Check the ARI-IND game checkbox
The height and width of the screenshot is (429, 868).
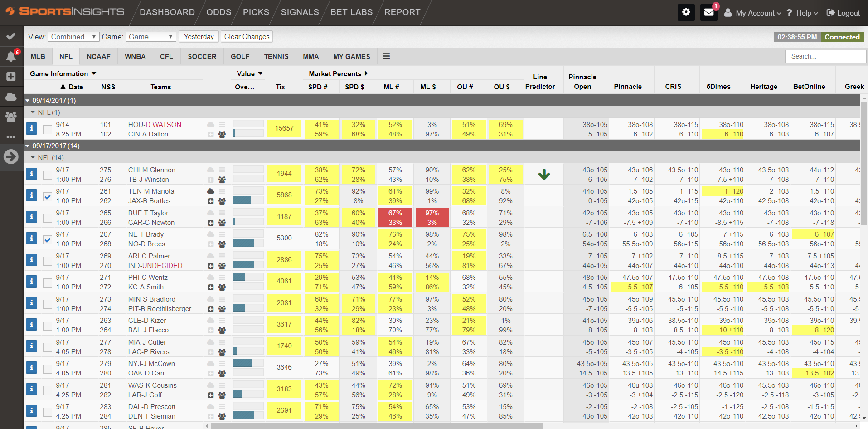(x=48, y=261)
